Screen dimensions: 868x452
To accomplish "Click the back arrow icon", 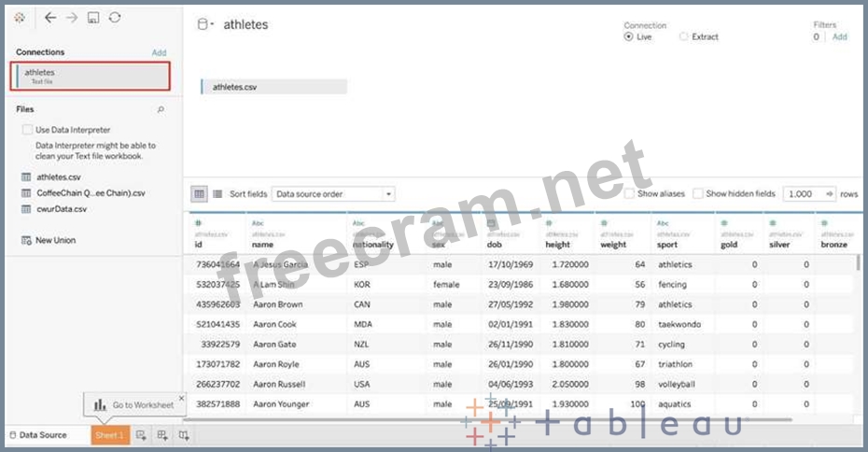I will [49, 18].
